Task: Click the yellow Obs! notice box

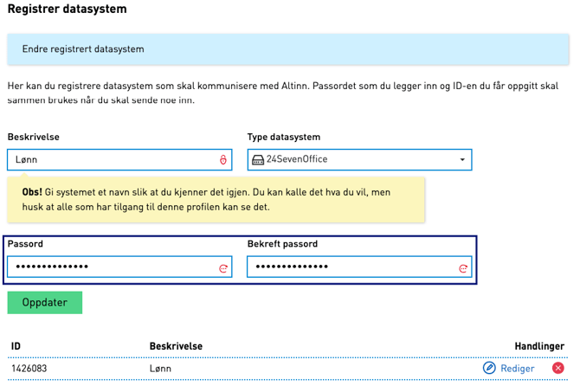Action: 216,199
